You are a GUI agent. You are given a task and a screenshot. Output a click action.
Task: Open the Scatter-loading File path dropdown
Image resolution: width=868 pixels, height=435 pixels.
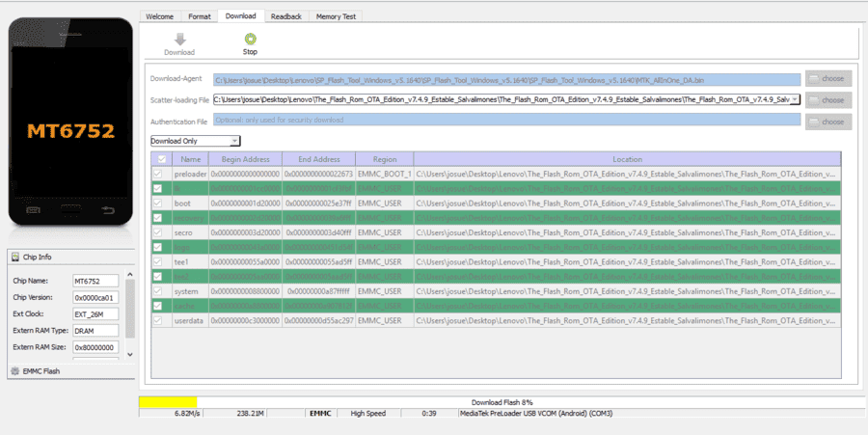point(795,99)
